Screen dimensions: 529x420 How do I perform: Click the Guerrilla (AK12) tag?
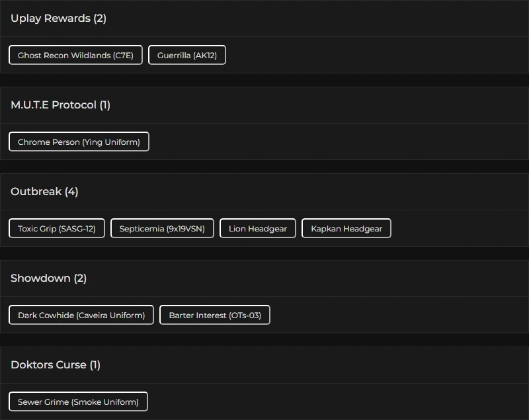187,56
